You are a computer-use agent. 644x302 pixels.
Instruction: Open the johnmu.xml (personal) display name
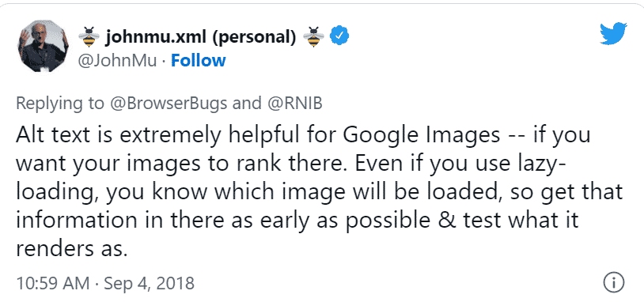tap(201, 37)
